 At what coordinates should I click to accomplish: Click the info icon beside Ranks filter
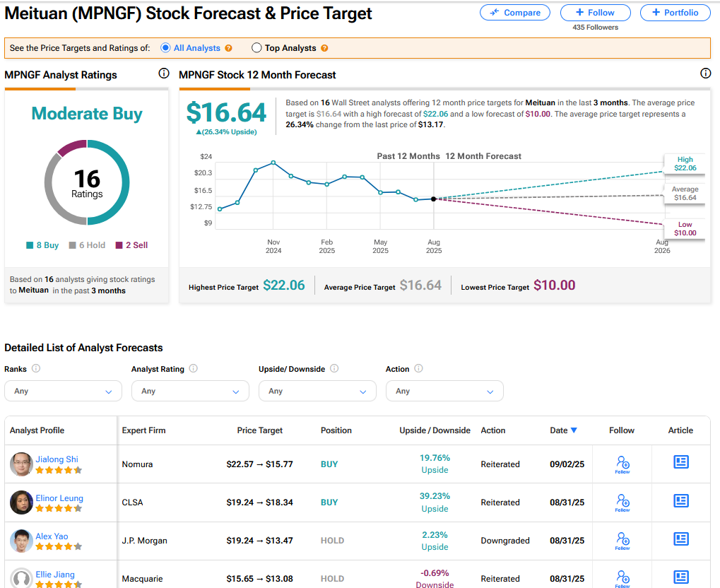pyautogui.click(x=36, y=368)
